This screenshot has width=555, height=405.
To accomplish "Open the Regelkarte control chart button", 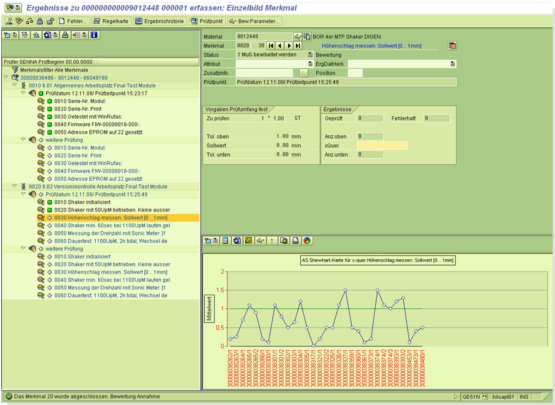I will [111, 21].
